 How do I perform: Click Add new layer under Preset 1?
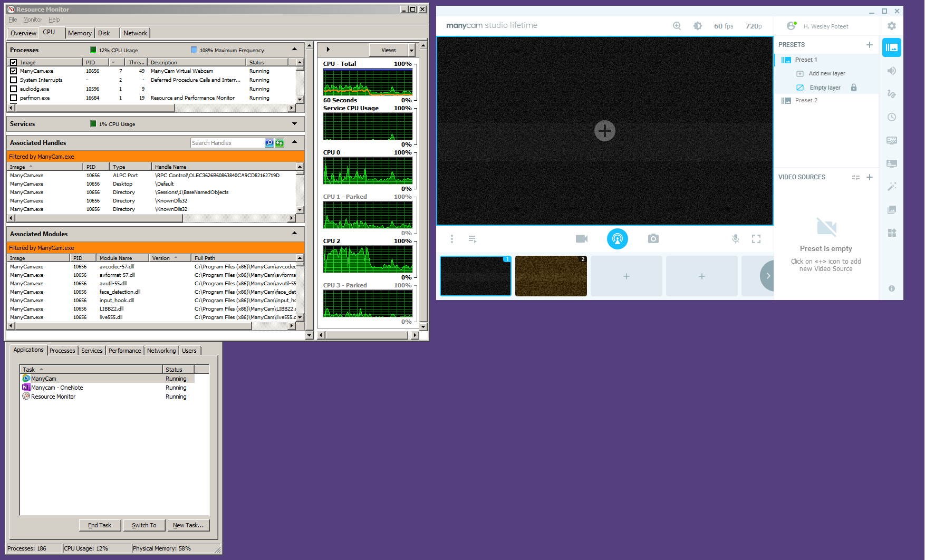pos(827,73)
